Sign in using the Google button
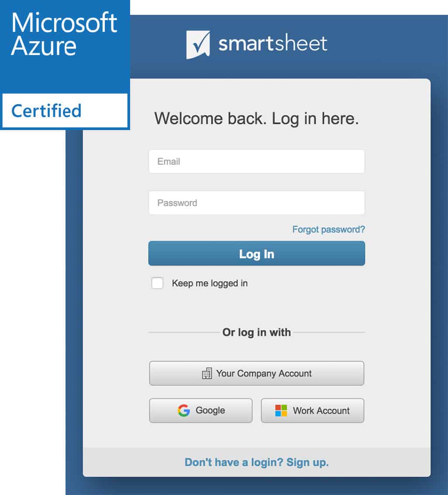This screenshot has width=448, height=495. (201, 410)
